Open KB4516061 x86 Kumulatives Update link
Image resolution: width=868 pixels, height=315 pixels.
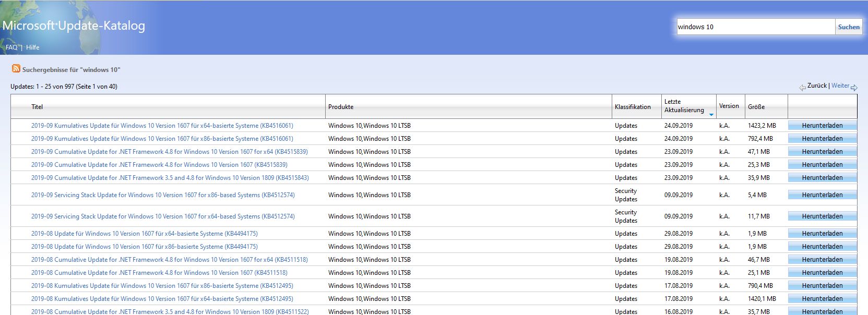(x=162, y=139)
